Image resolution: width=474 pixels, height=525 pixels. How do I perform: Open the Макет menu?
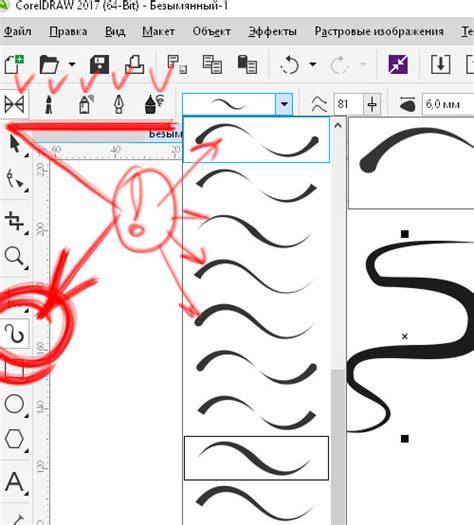coord(158,31)
